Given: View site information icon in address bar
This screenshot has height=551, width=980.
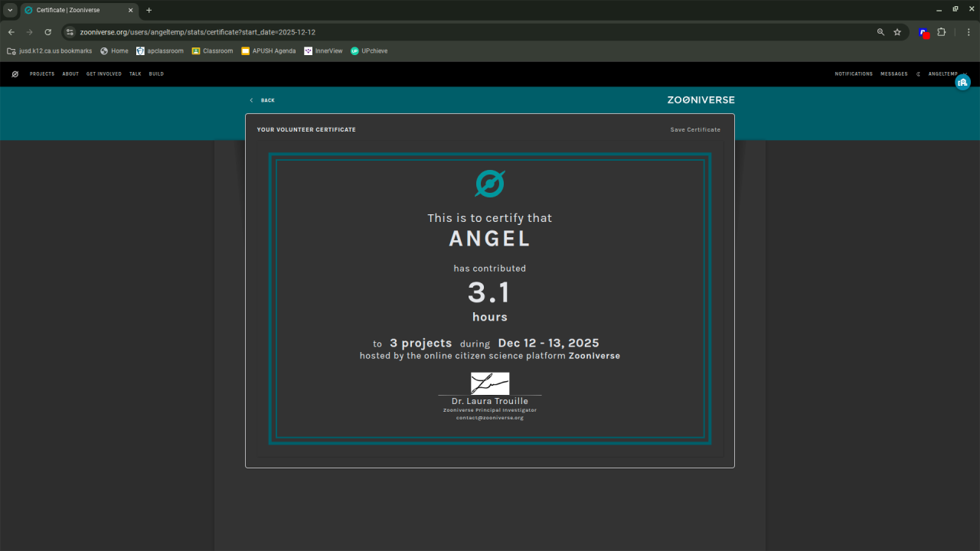Looking at the screenshot, I should (x=70, y=32).
